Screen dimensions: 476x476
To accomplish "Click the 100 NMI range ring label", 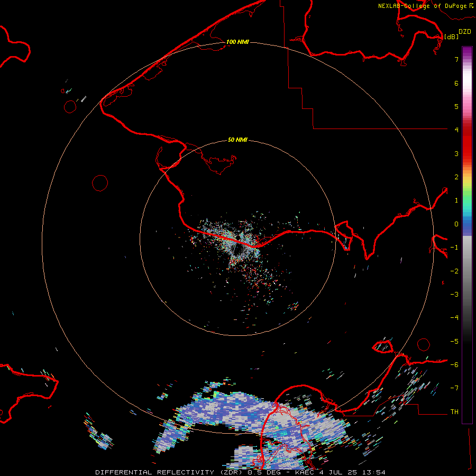I will (237, 42).
